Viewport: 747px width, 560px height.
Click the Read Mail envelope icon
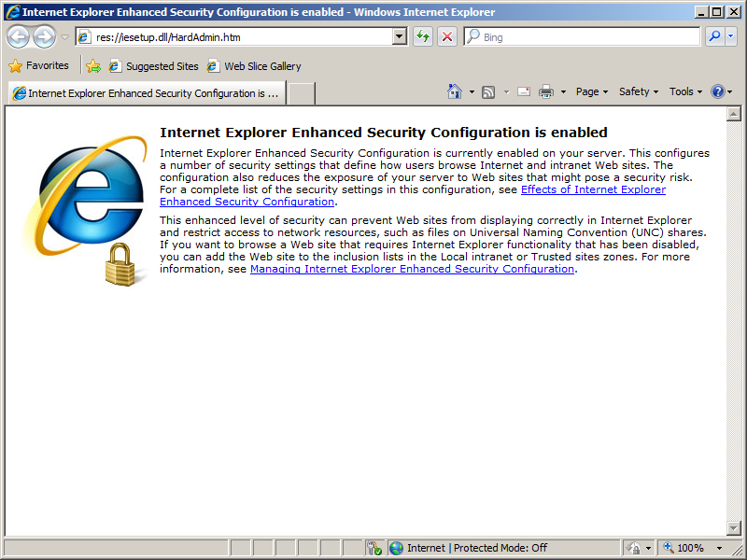pyautogui.click(x=524, y=91)
